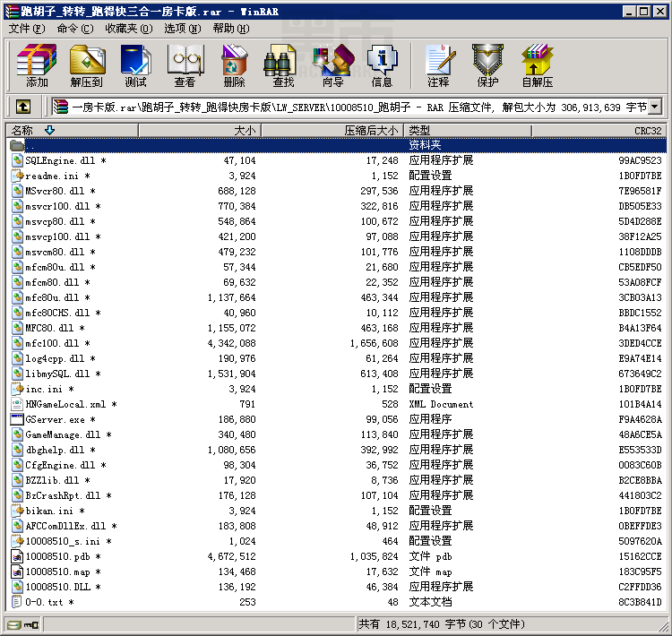This screenshot has height=636, width=672.
Task: Select the mfcm80.dll file row
Action: pyautogui.click(x=336, y=282)
